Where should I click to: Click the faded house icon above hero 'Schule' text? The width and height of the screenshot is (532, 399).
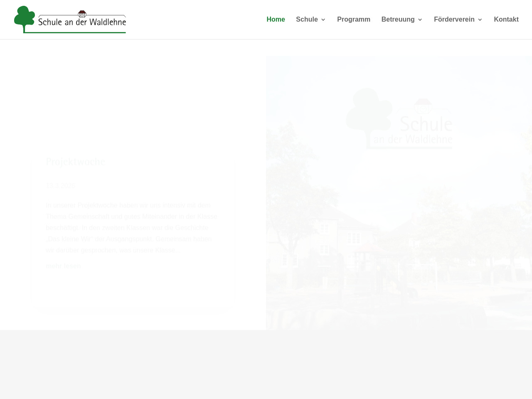(423, 106)
